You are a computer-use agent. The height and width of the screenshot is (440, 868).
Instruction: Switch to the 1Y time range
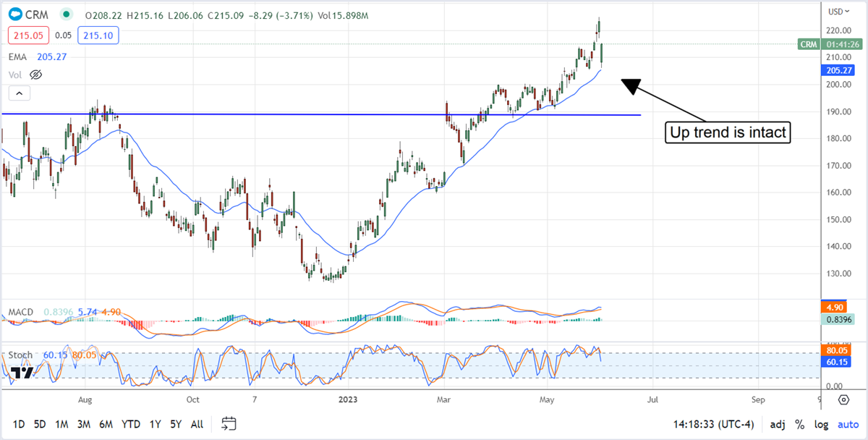point(155,423)
